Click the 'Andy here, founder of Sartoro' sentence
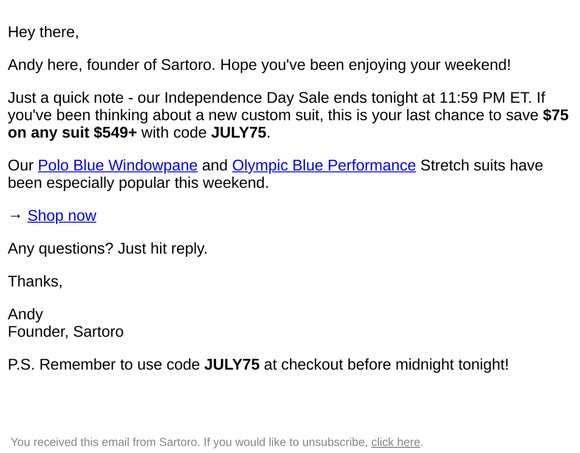 point(110,65)
